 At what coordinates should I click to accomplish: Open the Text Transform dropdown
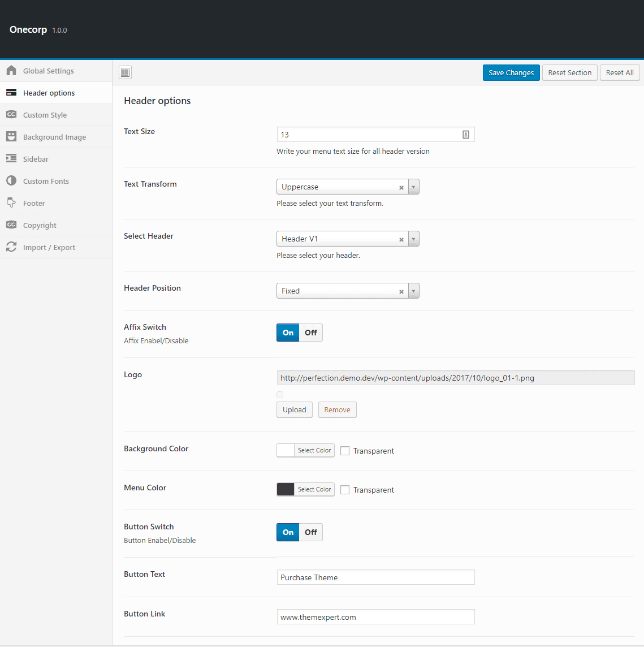pyautogui.click(x=413, y=187)
